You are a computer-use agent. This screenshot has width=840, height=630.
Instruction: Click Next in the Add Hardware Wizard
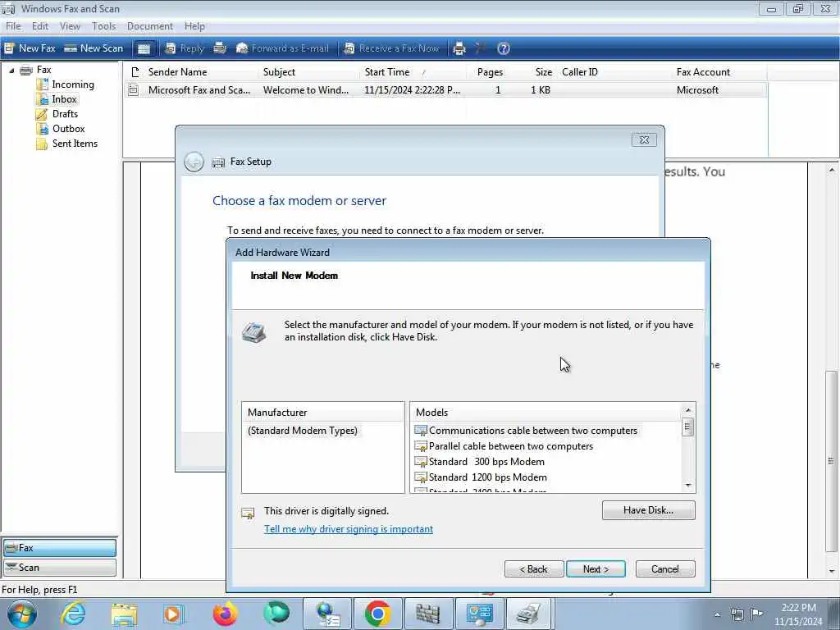596,569
